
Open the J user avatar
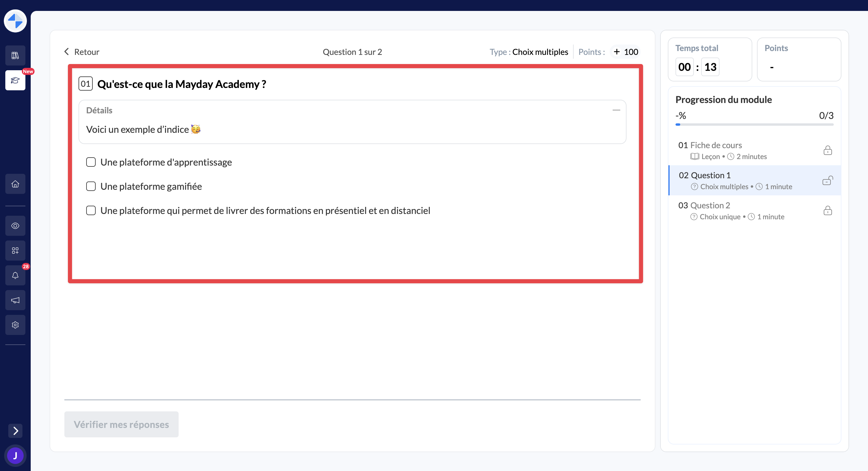[15, 456]
